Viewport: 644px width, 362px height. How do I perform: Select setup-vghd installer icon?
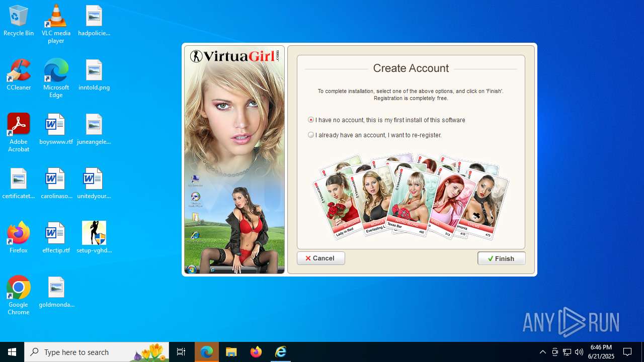94,237
